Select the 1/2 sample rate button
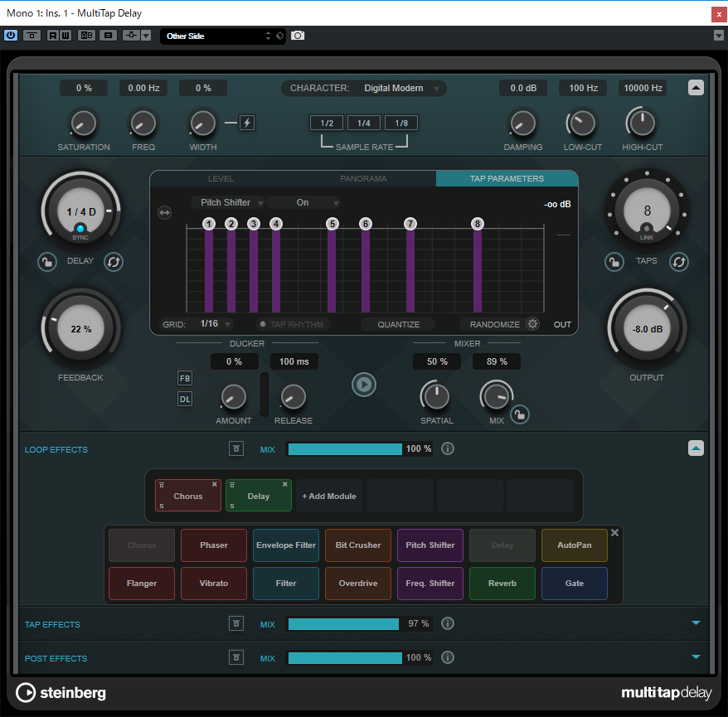The height and width of the screenshot is (717, 728). 327,123
